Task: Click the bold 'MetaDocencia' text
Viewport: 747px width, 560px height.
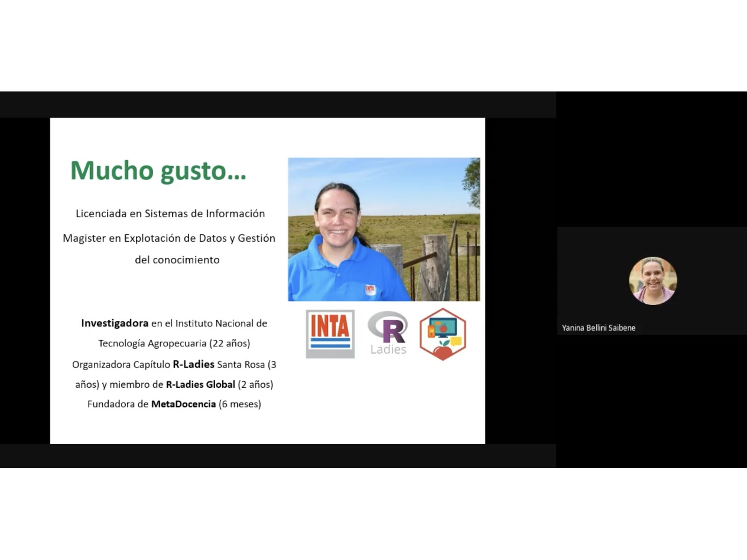Action: click(183, 404)
